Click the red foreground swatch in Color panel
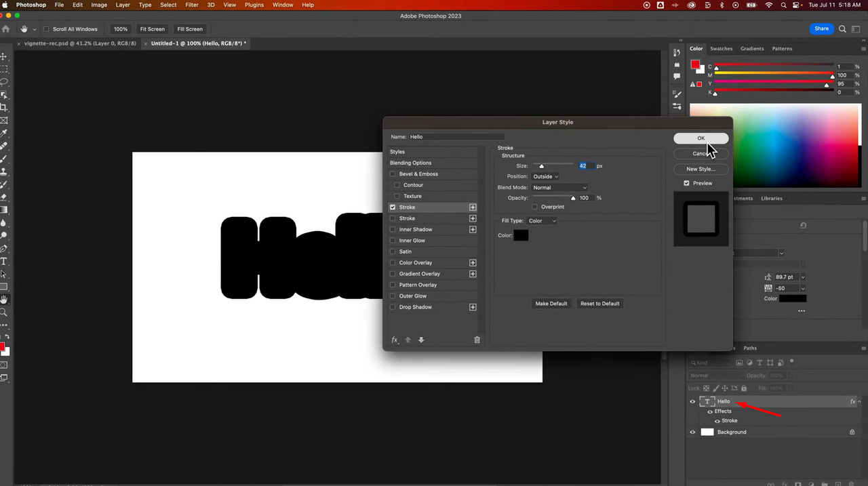 [695, 64]
